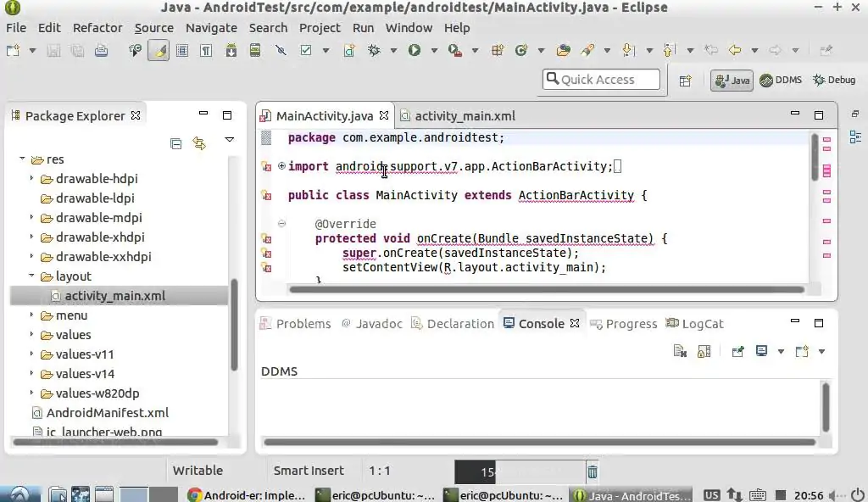The width and height of the screenshot is (868, 502).
Task: Click the garbage collector trash icon
Action: click(x=593, y=471)
